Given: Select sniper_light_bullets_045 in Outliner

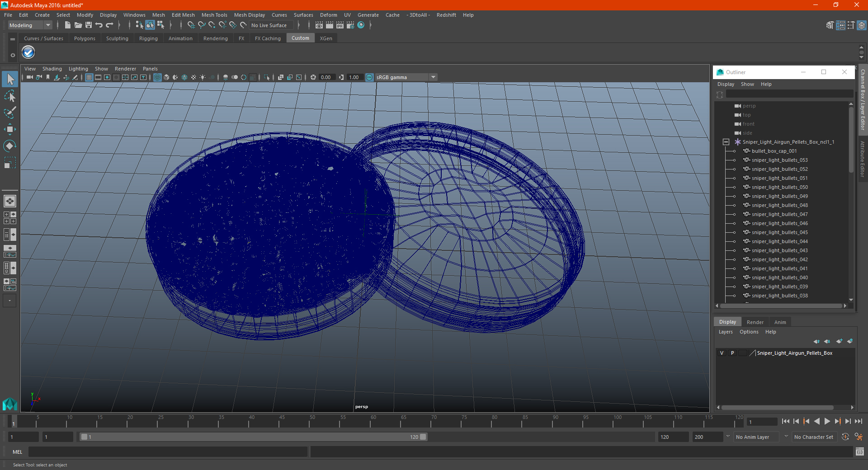Looking at the screenshot, I should tap(779, 232).
